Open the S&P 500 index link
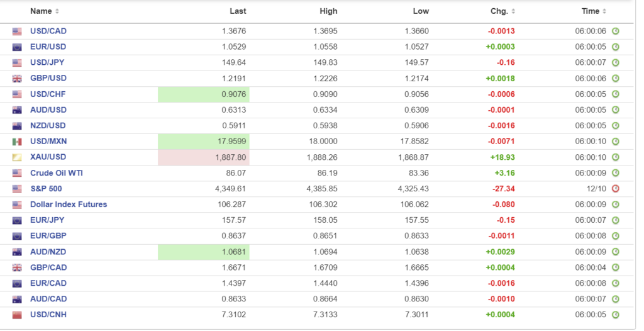Viewport: 644px width, 331px height. pyautogui.click(x=46, y=189)
